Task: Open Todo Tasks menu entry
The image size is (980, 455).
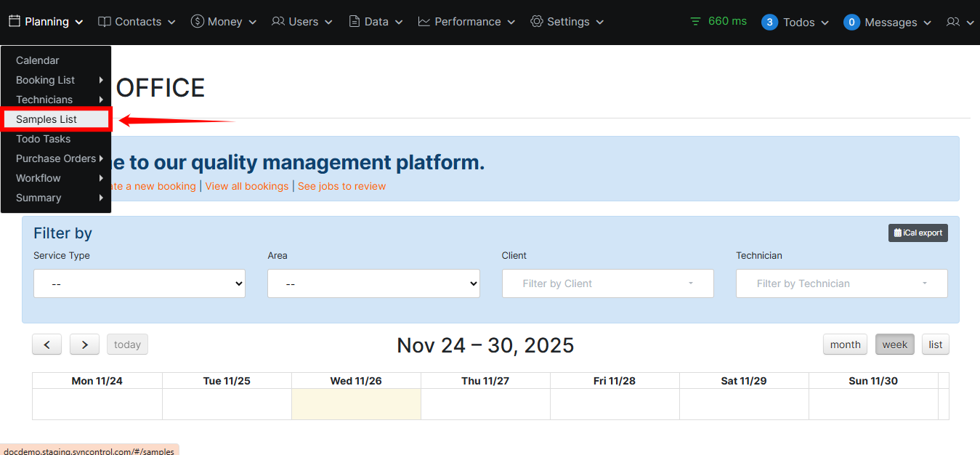Action: coord(44,139)
